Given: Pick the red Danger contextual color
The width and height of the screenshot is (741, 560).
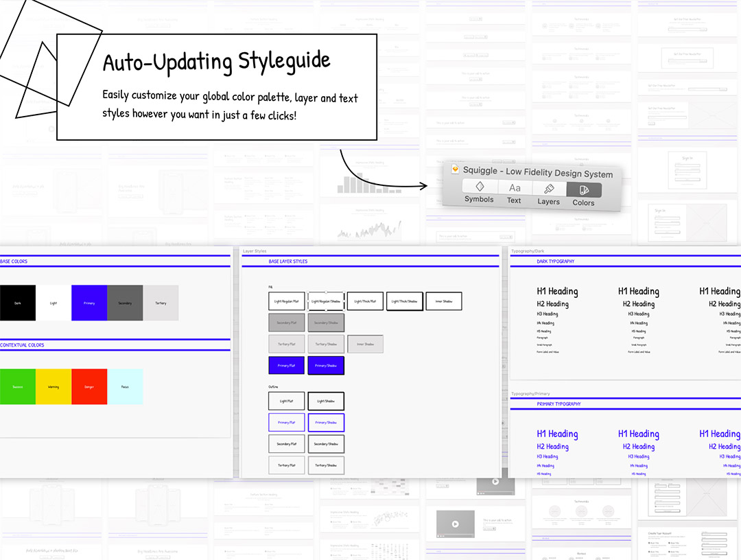Looking at the screenshot, I should click(x=89, y=386).
